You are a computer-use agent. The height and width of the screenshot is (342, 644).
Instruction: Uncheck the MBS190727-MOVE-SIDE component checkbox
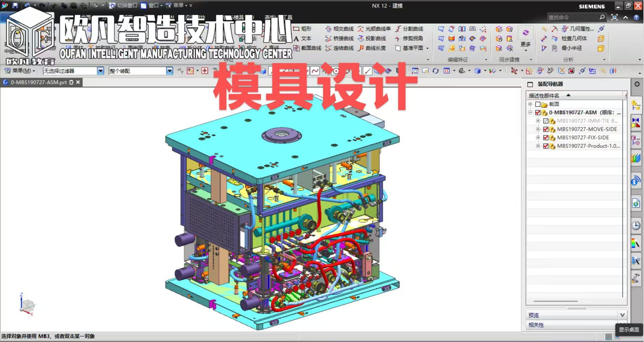click(x=546, y=129)
